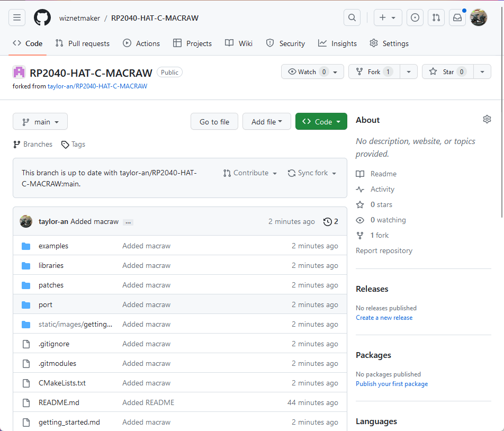Open the issues circle-dot icon in header
The image size is (504, 431).
click(415, 17)
